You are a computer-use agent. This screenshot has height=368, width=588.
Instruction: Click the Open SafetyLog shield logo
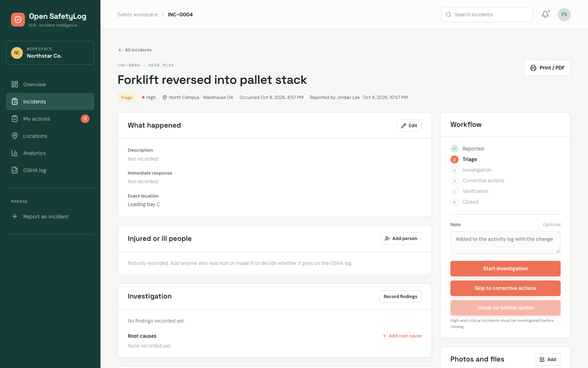point(18,20)
